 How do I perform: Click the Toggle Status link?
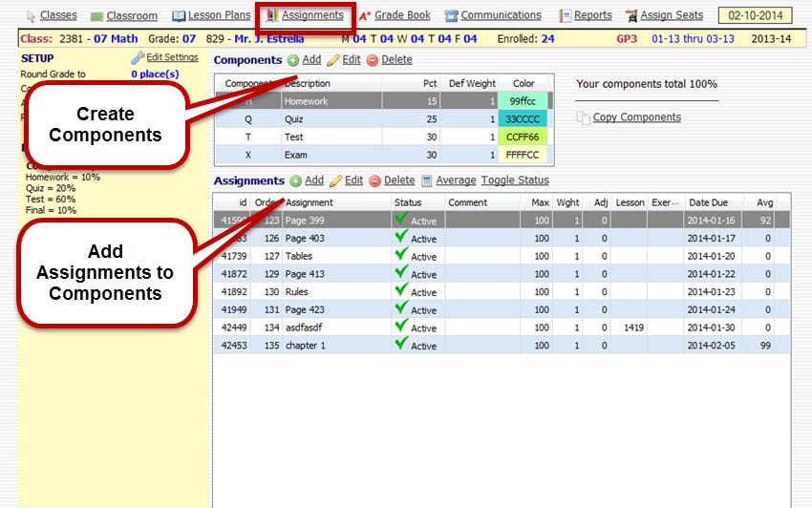515,180
